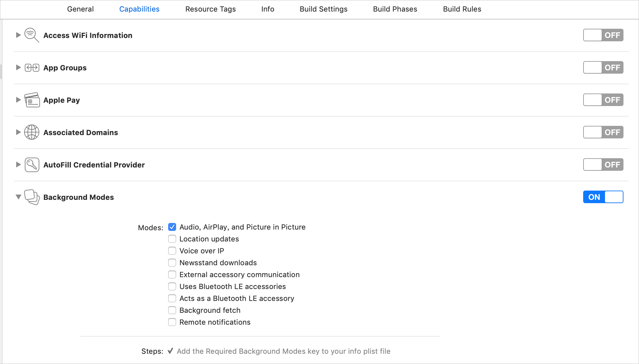Image resolution: width=639 pixels, height=364 pixels.
Task: Check Remote notifications mode
Action: click(x=172, y=322)
